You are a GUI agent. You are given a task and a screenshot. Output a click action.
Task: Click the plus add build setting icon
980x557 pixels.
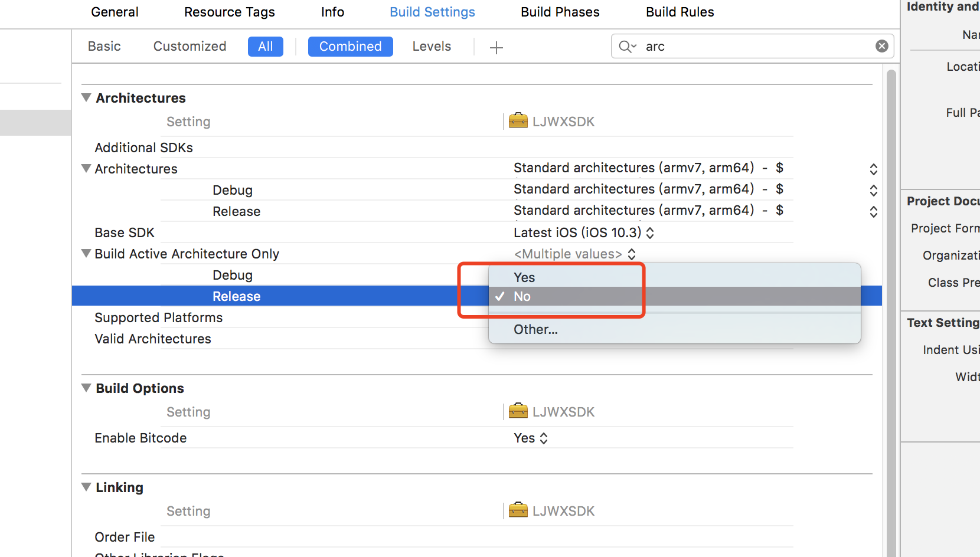tap(496, 47)
